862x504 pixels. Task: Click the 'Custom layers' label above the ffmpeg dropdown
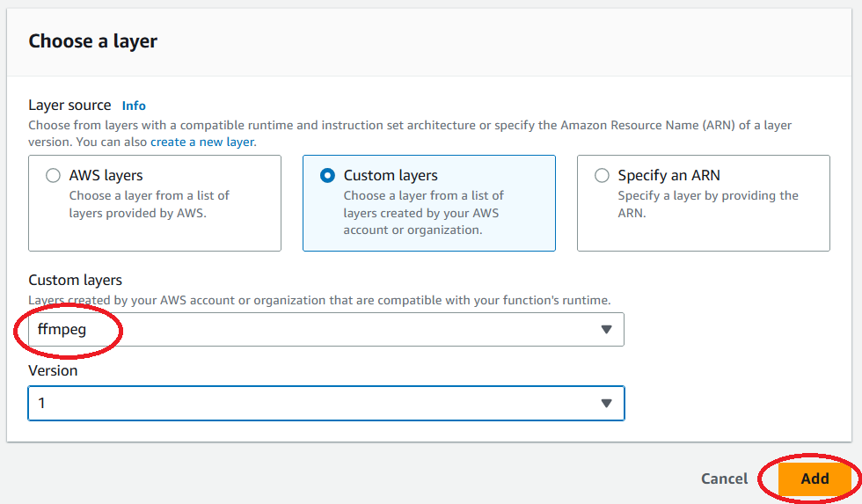pos(75,281)
